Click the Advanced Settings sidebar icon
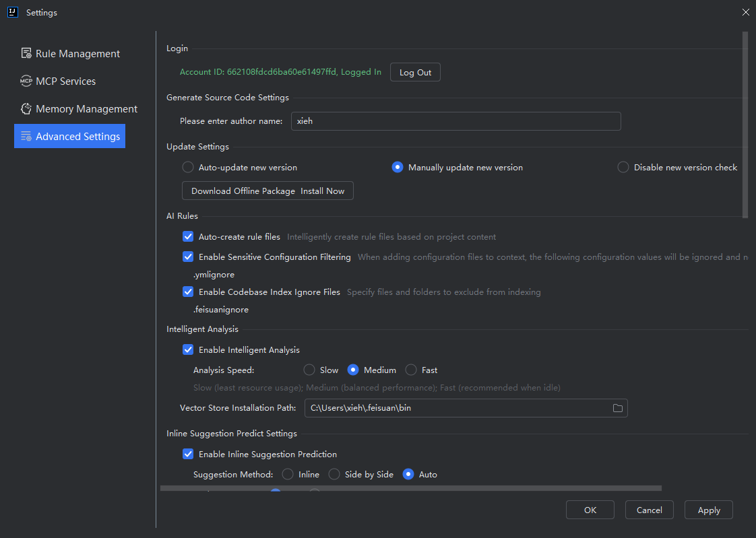The height and width of the screenshot is (538, 756). [x=26, y=137]
